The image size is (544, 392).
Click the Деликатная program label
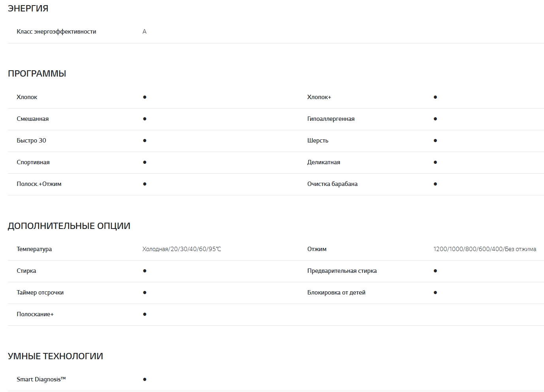tap(324, 162)
